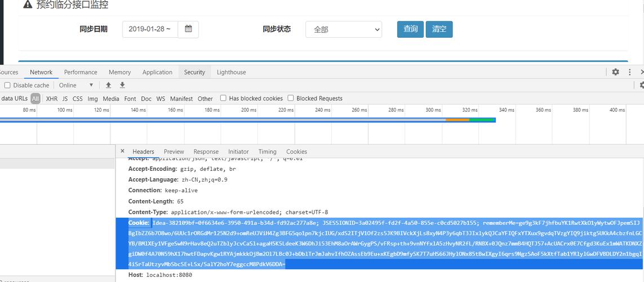Click the Connection keep-alive header row
644x282 pixels.
[x=163, y=190]
